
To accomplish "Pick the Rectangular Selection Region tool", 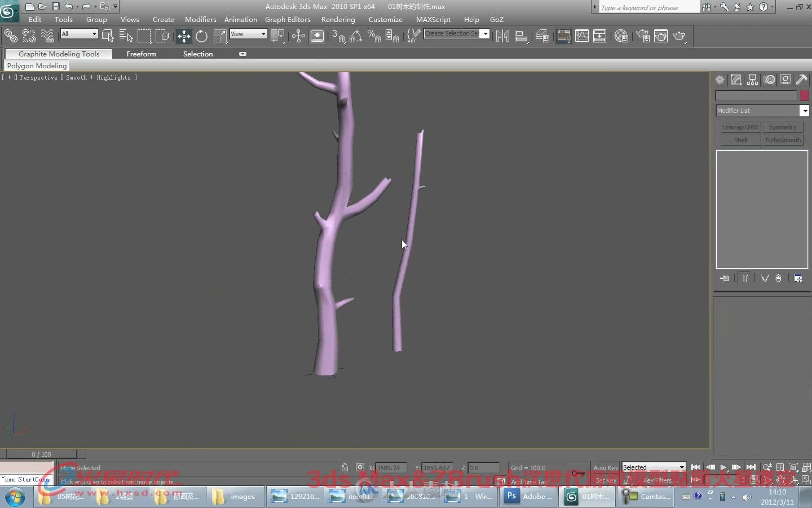I will tap(144, 36).
